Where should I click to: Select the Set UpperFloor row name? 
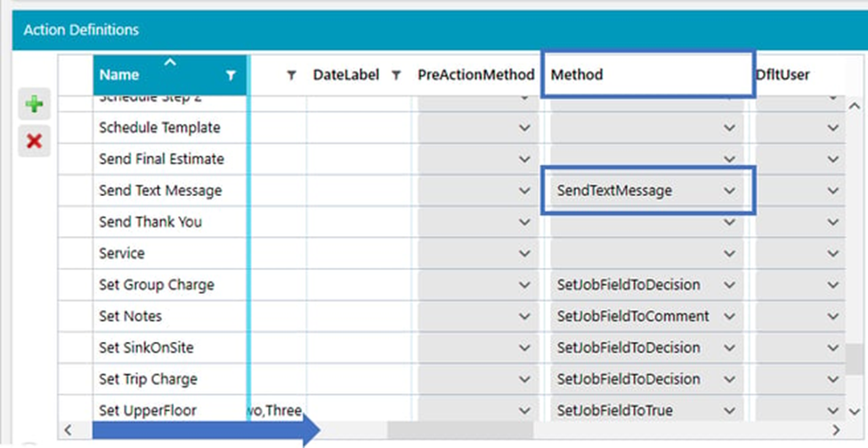(148, 411)
